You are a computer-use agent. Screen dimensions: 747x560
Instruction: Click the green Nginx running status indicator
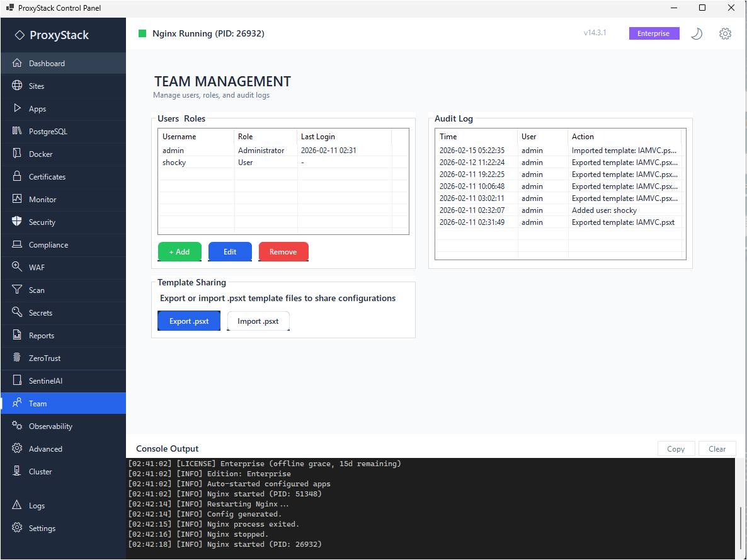pos(142,33)
